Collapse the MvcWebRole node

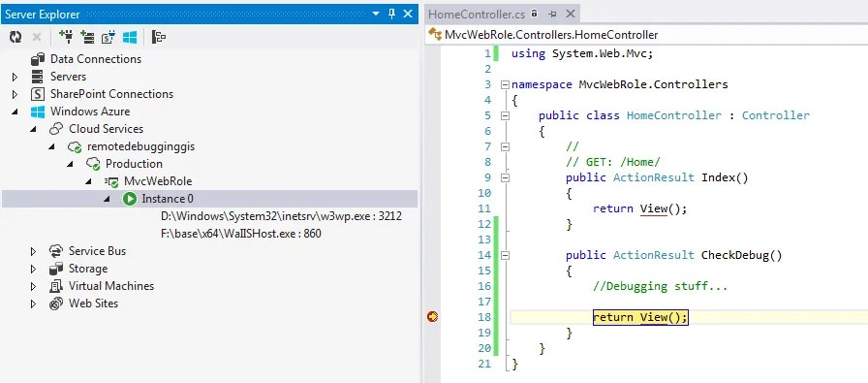coord(88,181)
